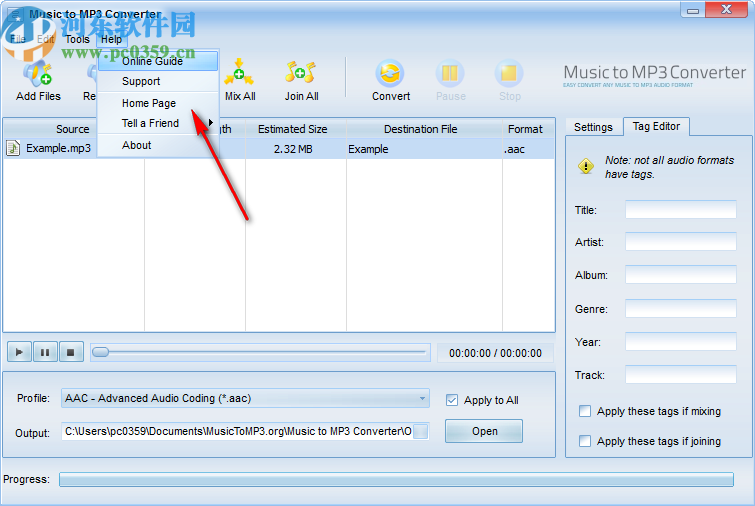Play the selected audio file

tap(19, 352)
